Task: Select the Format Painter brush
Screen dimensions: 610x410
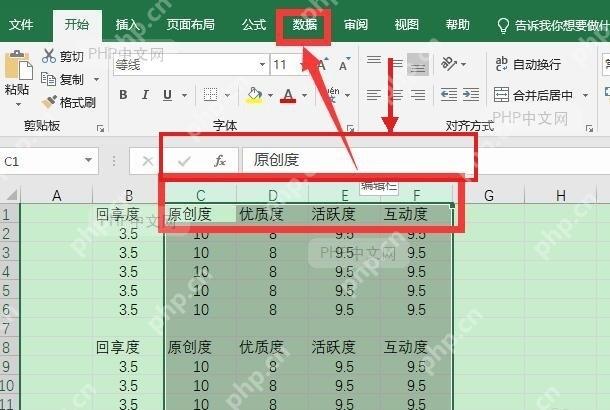Action: (x=49, y=102)
